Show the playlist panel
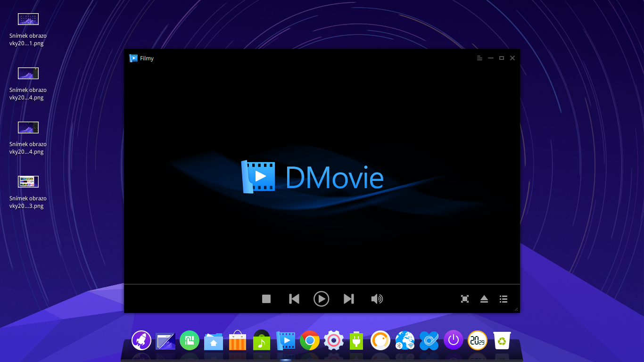The height and width of the screenshot is (362, 644). pos(504,299)
